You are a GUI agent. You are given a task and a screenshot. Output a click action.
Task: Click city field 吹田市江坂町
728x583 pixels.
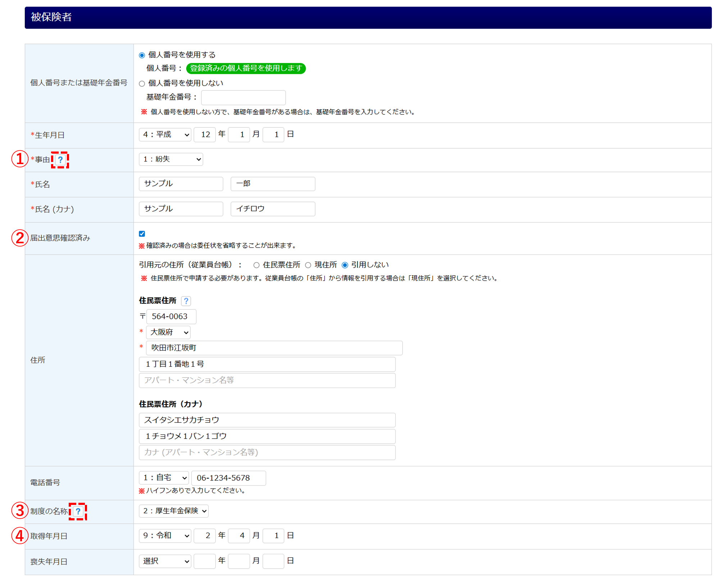click(274, 348)
